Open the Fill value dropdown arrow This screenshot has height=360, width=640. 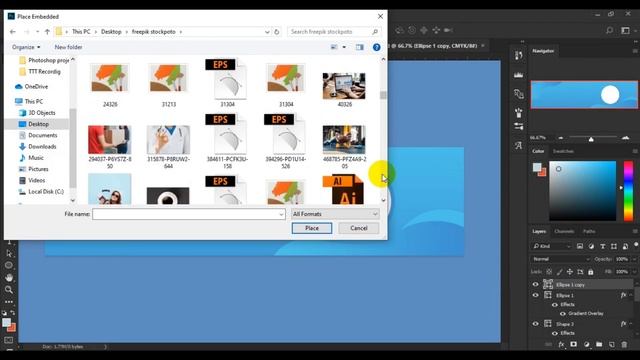634,271
